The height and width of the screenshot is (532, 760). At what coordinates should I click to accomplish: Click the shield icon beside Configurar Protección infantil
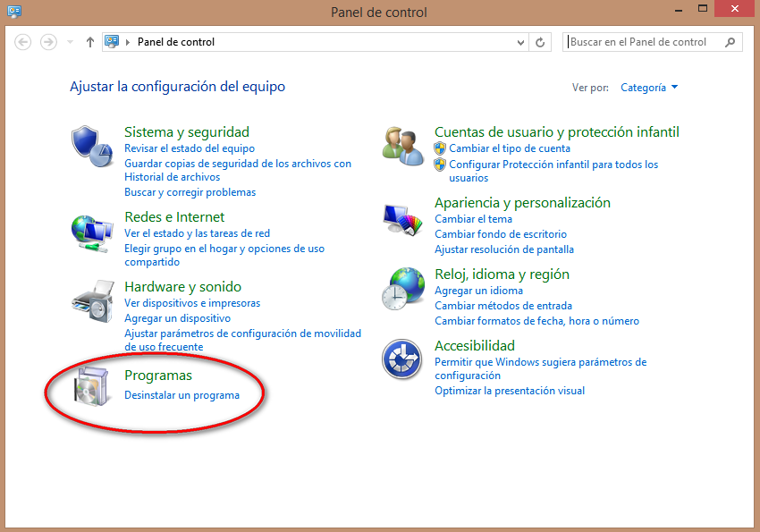pyautogui.click(x=440, y=165)
